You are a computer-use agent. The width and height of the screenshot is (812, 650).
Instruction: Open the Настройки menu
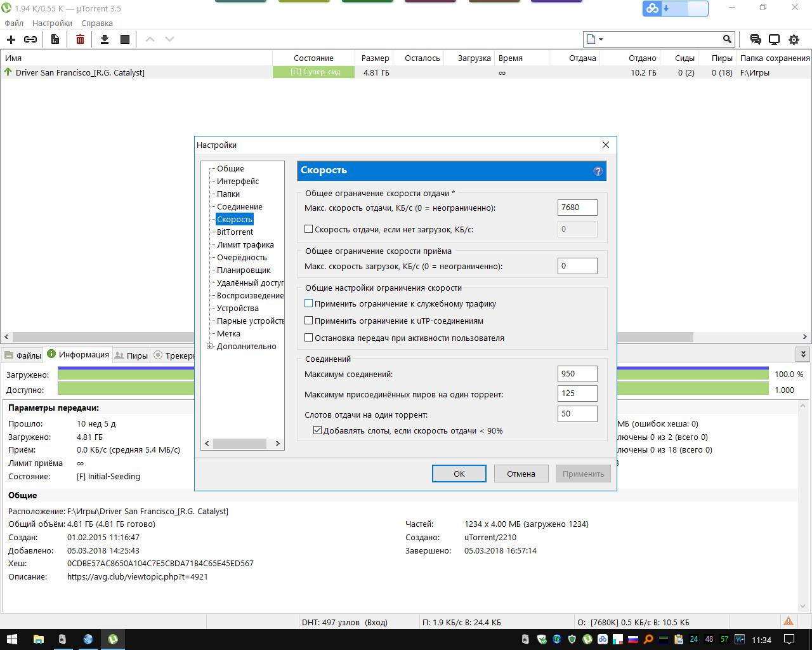click(52, 23)
